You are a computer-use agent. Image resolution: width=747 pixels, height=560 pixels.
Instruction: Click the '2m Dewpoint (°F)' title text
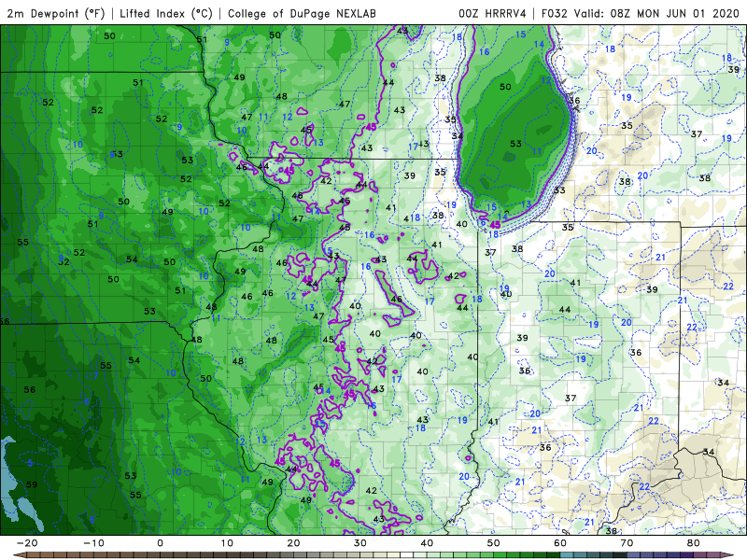click(56, 13)
